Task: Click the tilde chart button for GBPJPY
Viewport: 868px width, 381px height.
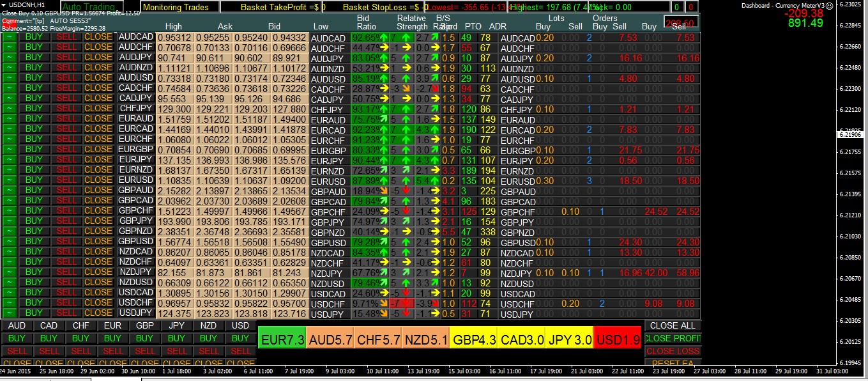Action: coord(10,221)
